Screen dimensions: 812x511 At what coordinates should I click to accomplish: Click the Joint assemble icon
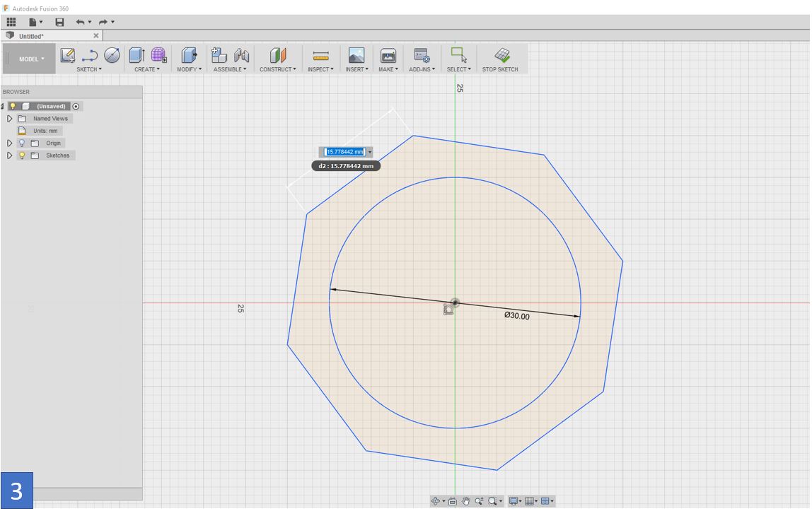(241, 55)
